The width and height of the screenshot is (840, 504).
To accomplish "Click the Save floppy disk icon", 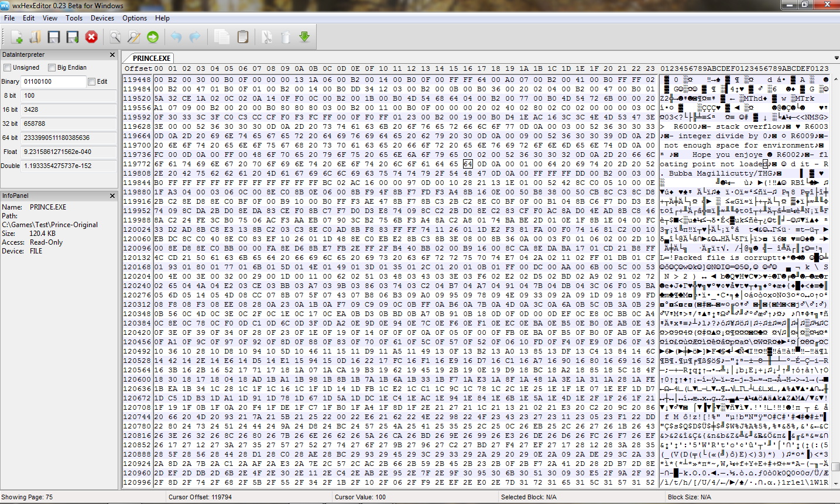I will (x=54, y=37).
